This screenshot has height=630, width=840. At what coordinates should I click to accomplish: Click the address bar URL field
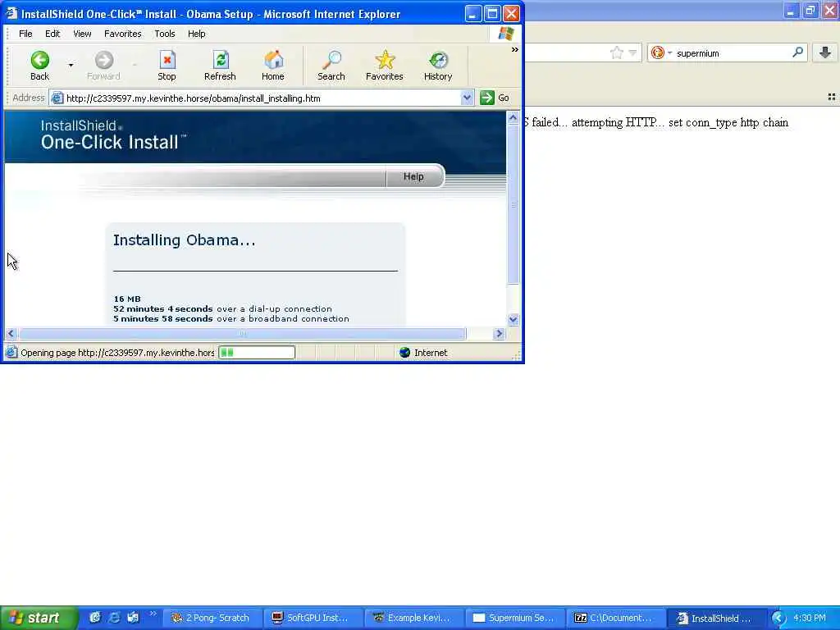pos(255,98)
